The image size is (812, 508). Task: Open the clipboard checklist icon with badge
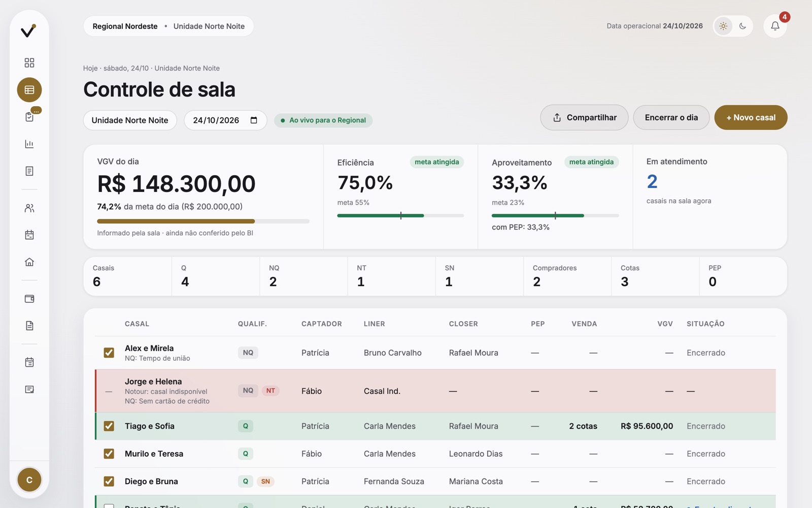(x=29, y=117)
